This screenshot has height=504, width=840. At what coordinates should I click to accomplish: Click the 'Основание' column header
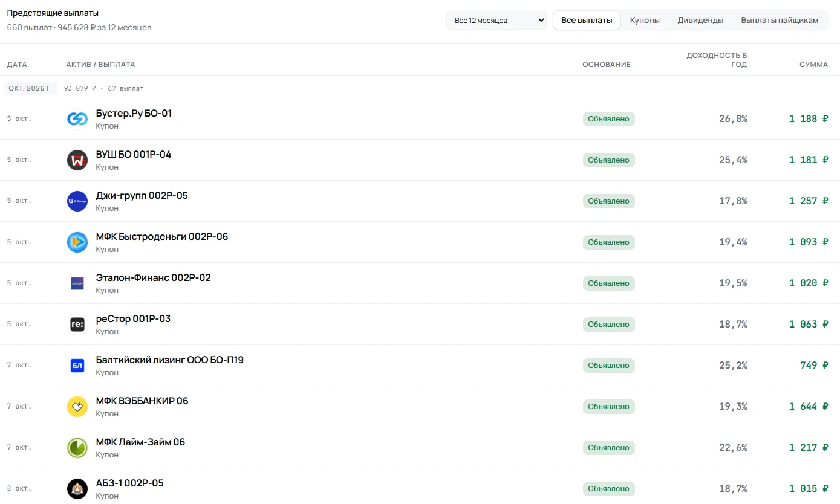point(607,65)
